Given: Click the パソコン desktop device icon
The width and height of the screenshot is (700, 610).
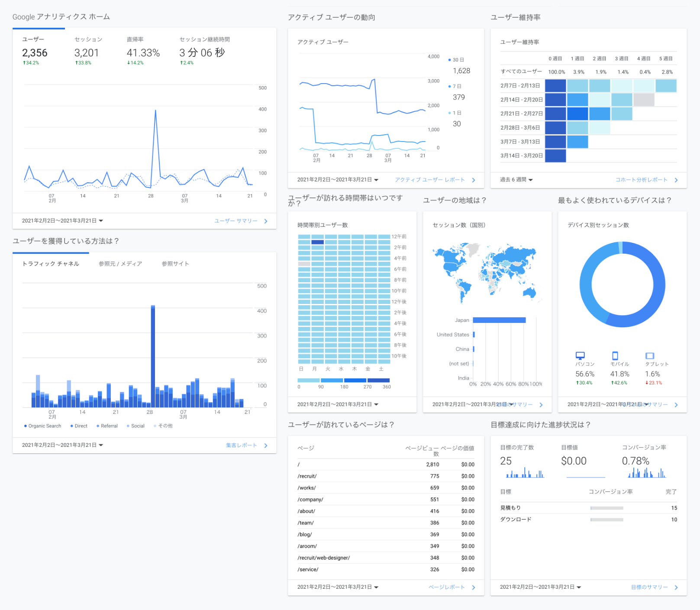Looking at the screenshot, I should (x=580, y=355).
